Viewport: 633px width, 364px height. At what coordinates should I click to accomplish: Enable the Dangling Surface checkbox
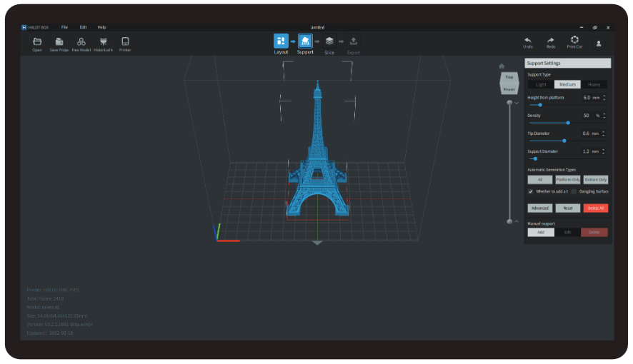(574, 191)
